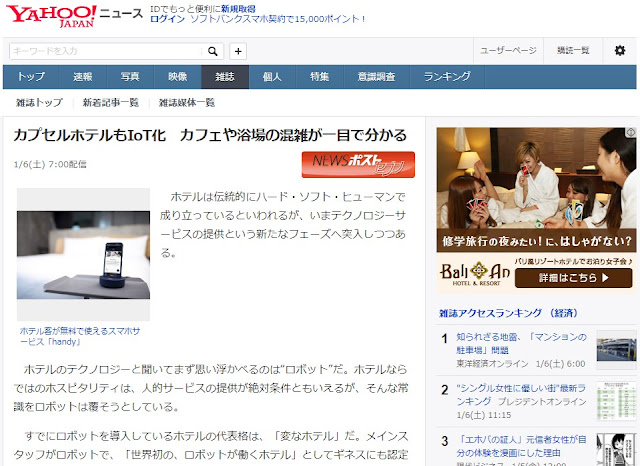640x466 pixels.
Task: Open the 意識調査 tab
Action: (x=377, y=77)
